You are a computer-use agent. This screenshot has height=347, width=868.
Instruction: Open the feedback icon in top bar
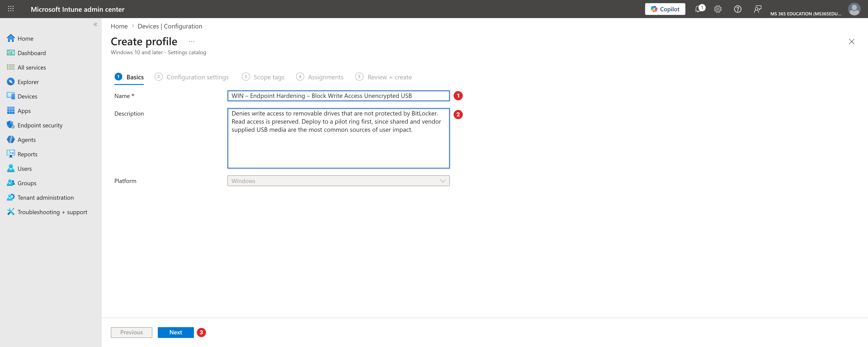(x=758, y=9)
